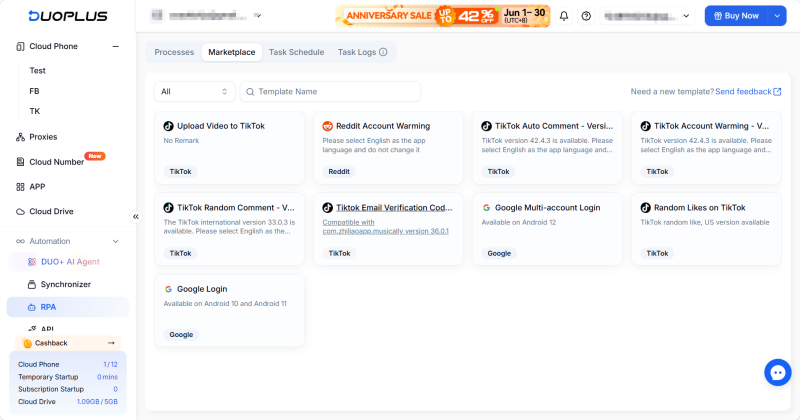Open the Synchronizer icon in the sidebar
Viewport: 800px width, 420px height.
coord(32,284)
